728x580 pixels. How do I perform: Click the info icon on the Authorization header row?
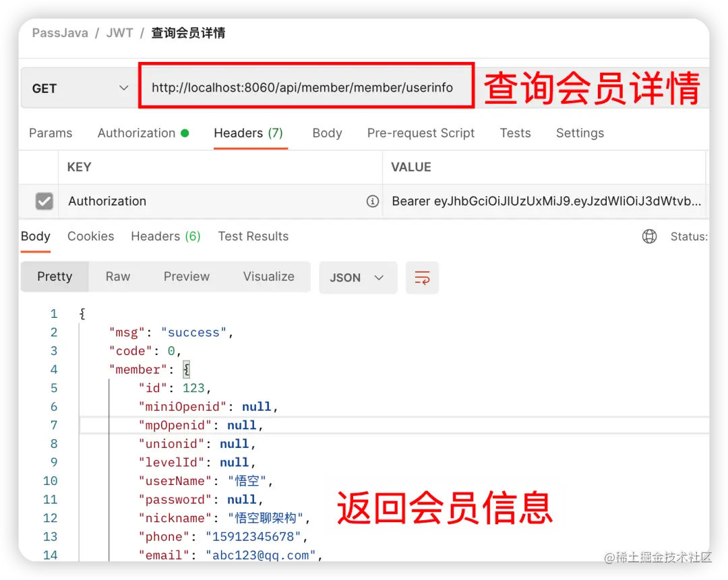pos(372,201)
